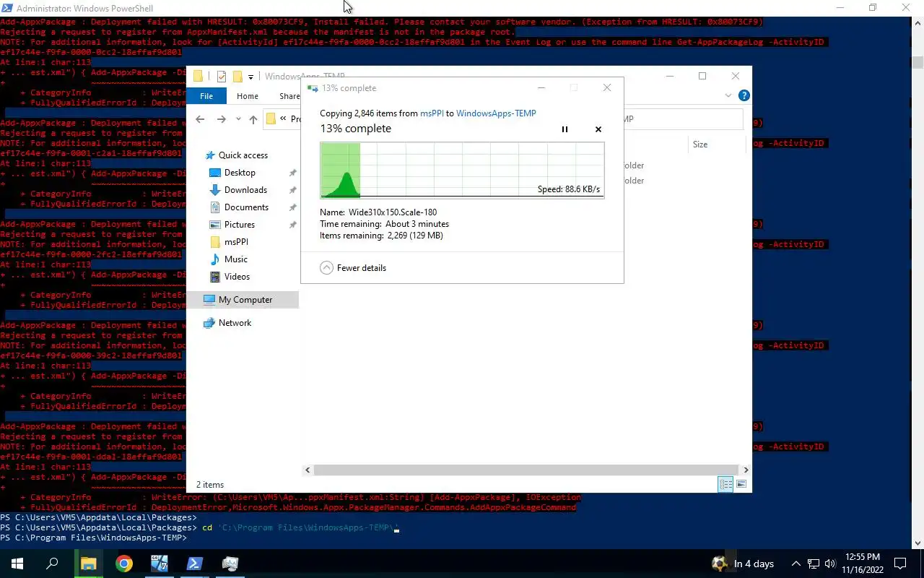Viewport: 924px width, 578px height.
Task: Collapse copy dialog with Fewer details
Action: [x=353, y=268]
